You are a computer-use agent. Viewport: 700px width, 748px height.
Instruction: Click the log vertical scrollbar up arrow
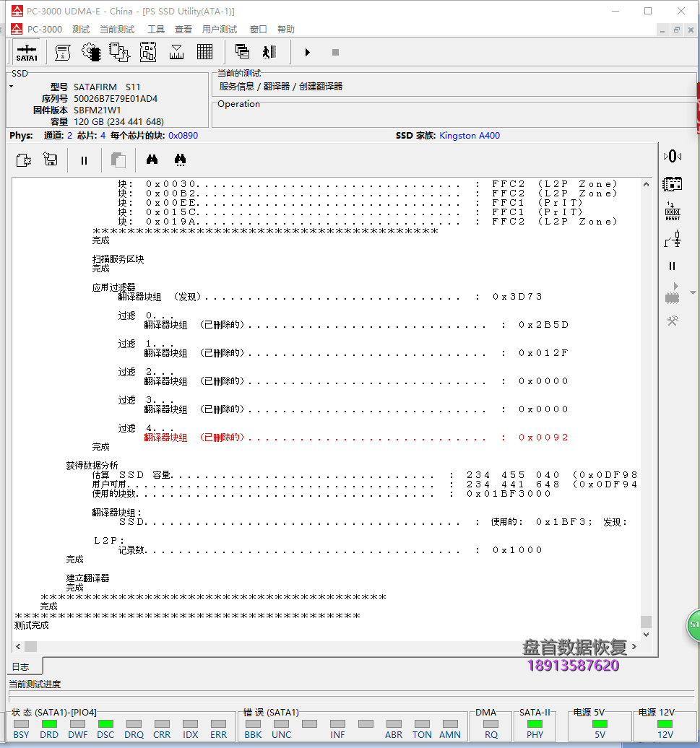coord(646,184)
